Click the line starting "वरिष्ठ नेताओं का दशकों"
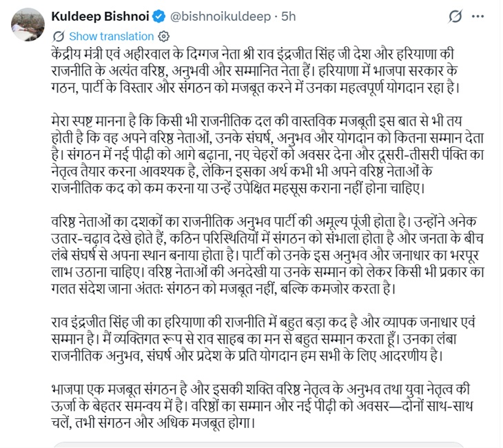 pyautogui.click(x=264, y=222)
